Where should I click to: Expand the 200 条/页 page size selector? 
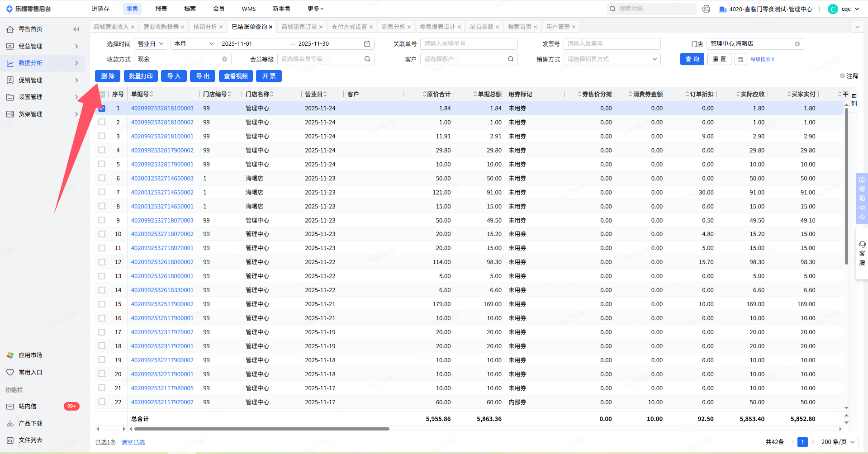coord(838,442)
